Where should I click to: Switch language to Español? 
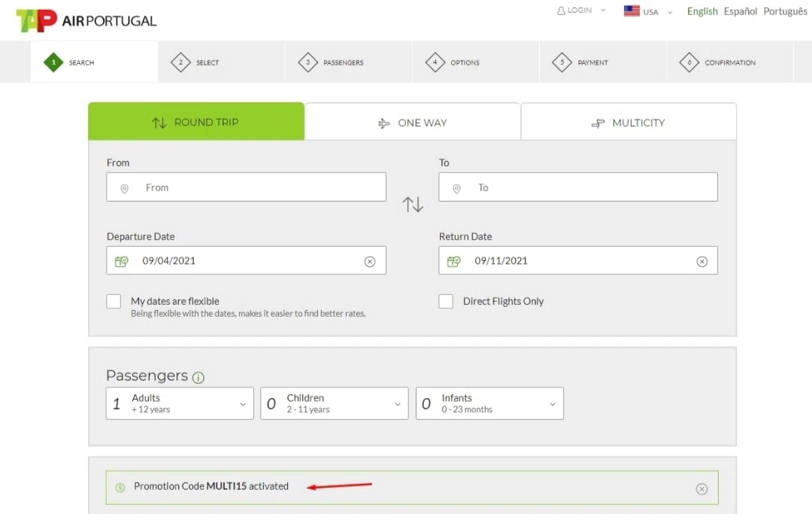click(740, 11)
